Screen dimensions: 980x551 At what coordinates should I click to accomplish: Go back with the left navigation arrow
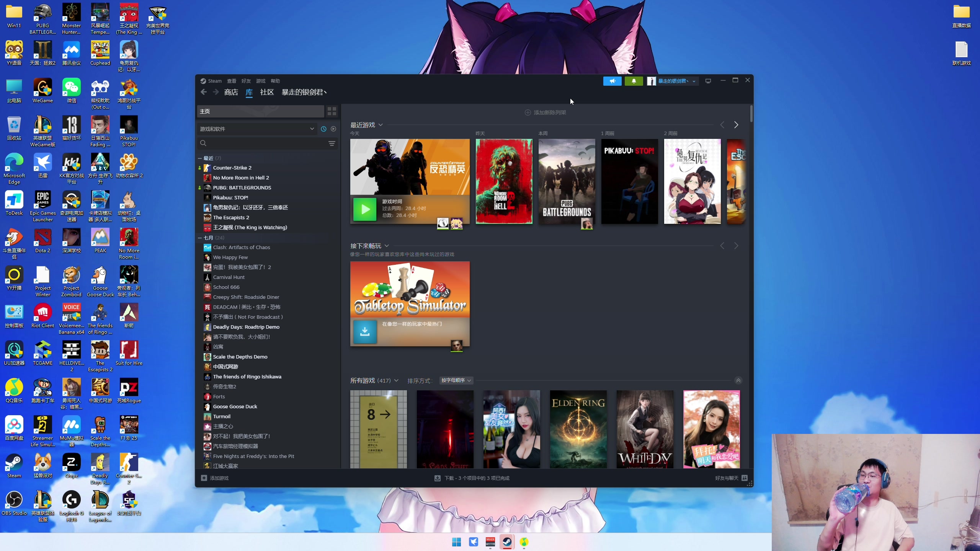pos(204,92)
